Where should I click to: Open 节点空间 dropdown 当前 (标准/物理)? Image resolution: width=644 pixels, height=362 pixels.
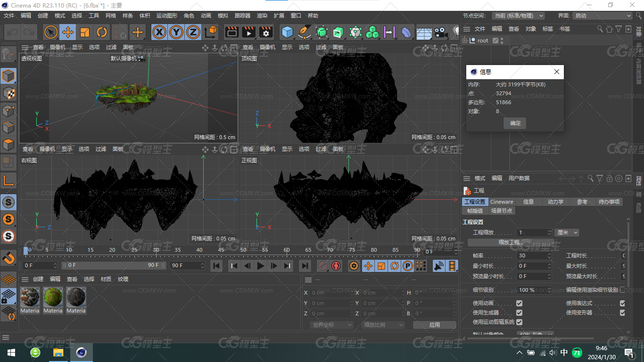518,16
